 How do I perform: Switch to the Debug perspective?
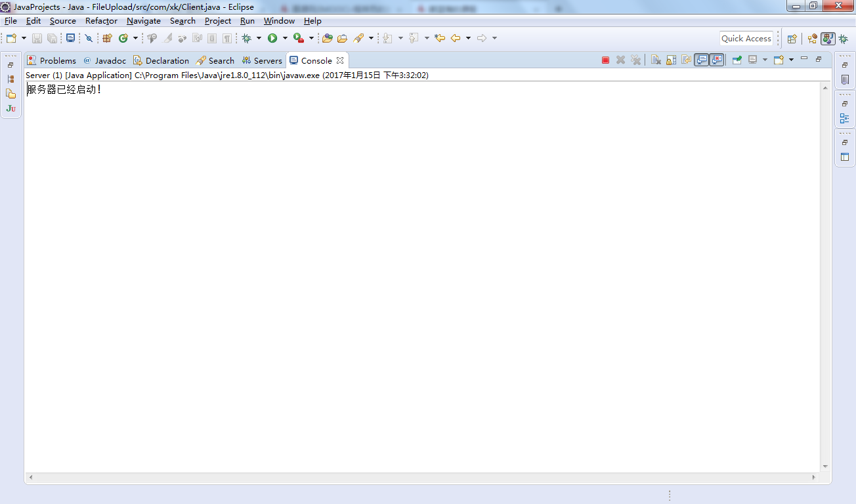(x=844, y=39)
